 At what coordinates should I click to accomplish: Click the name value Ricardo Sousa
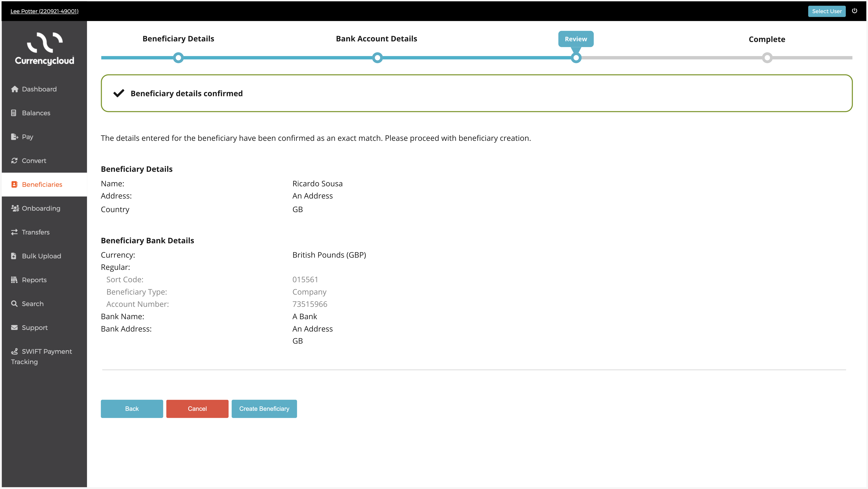tap(317, 183)
